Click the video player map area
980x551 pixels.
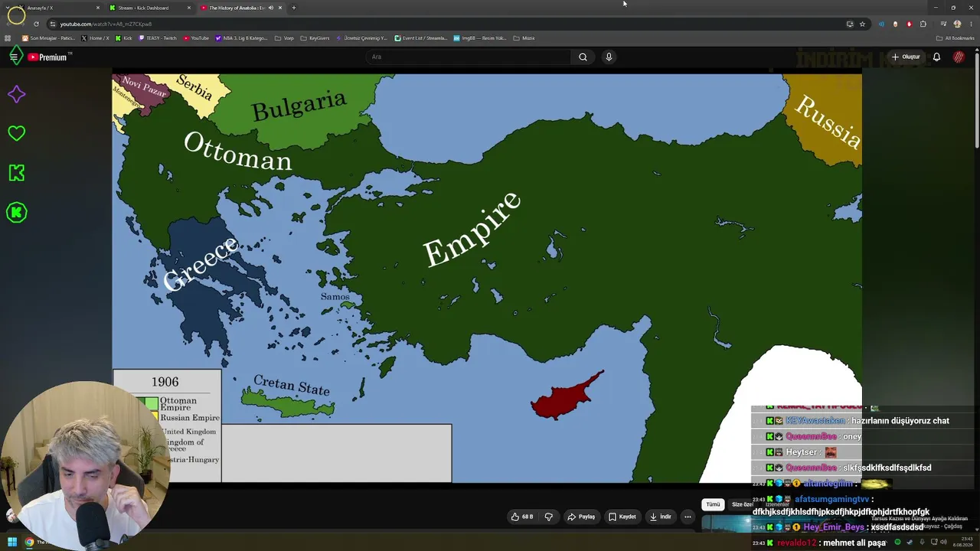pos(487,278)
